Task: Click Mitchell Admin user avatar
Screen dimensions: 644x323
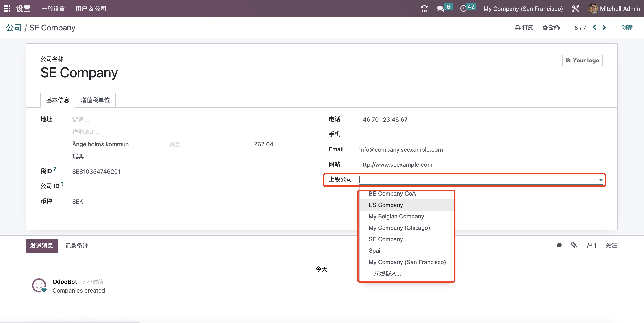Action: point(593,9)
